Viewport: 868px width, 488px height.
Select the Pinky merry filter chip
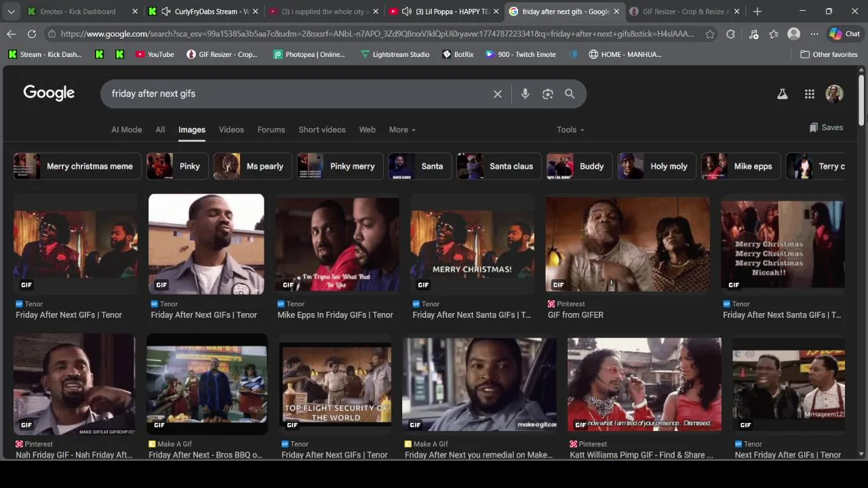point(340,166)
